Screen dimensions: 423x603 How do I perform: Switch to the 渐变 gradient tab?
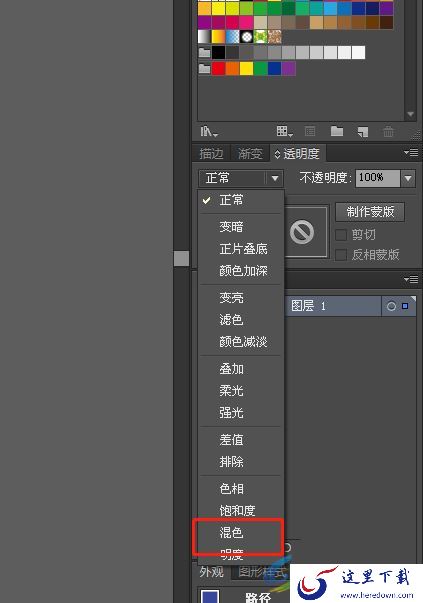250,154
